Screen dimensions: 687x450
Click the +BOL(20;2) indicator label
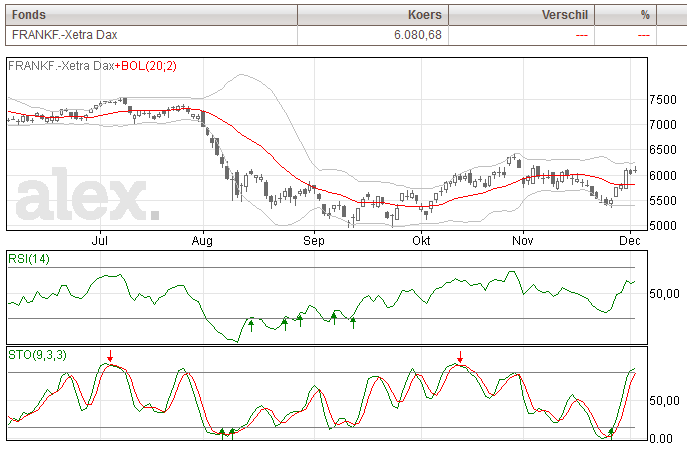[x=146, y=66]
